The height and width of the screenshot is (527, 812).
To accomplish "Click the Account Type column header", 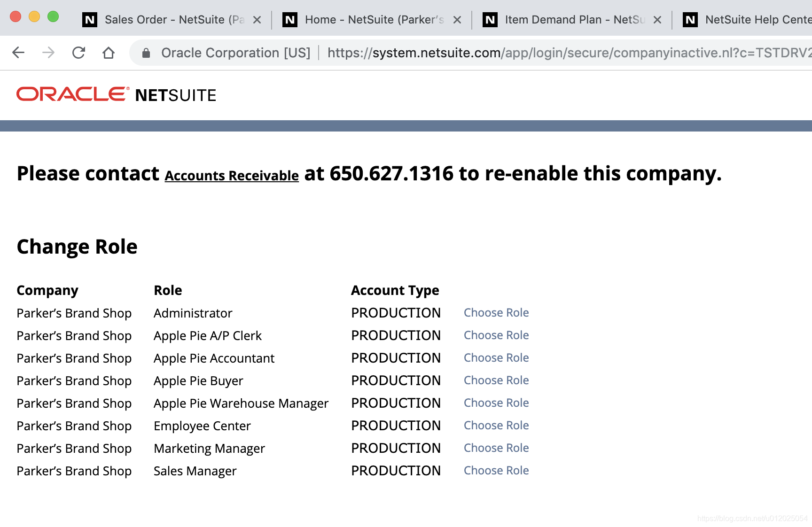I will [395, 291].
